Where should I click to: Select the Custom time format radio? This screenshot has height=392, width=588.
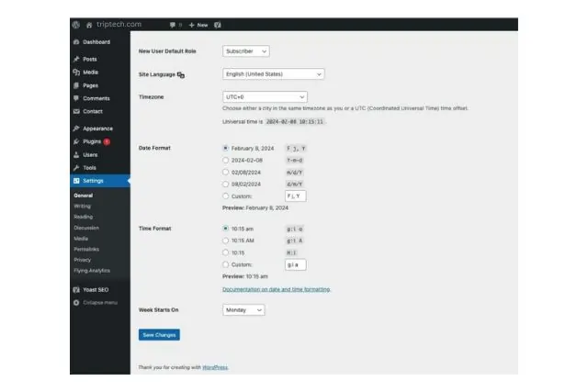225,264
